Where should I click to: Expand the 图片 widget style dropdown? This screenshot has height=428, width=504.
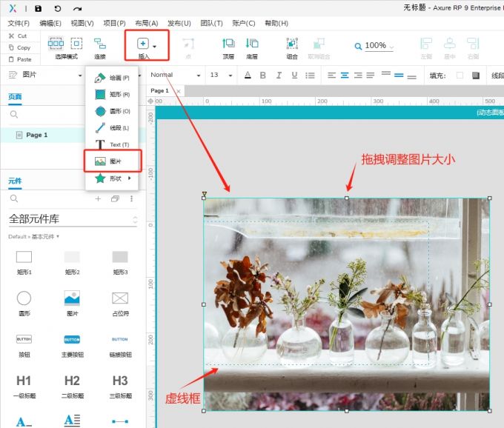80,76
